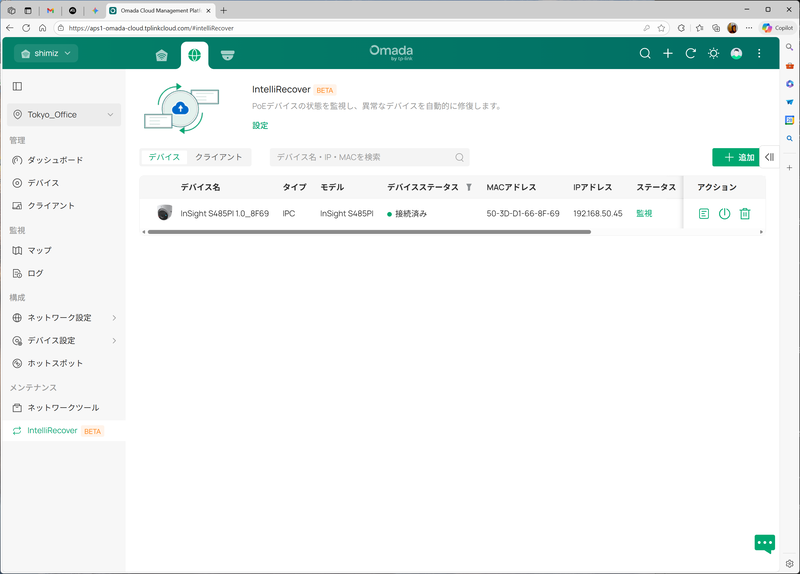The image size is (800, 574).
Task: Open the green chat support bubble
Action: point(764,544)
